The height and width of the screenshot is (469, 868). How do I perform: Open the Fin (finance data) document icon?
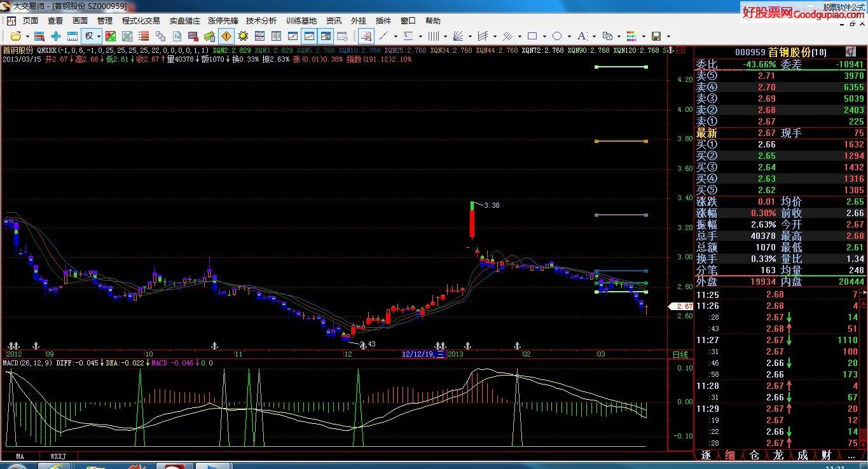[177, 36]
